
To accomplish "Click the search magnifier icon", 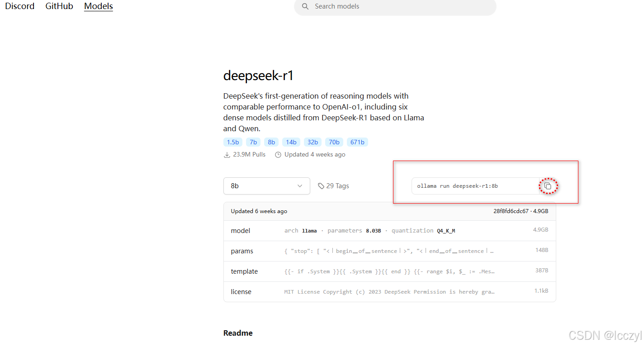I will [305, 6].
